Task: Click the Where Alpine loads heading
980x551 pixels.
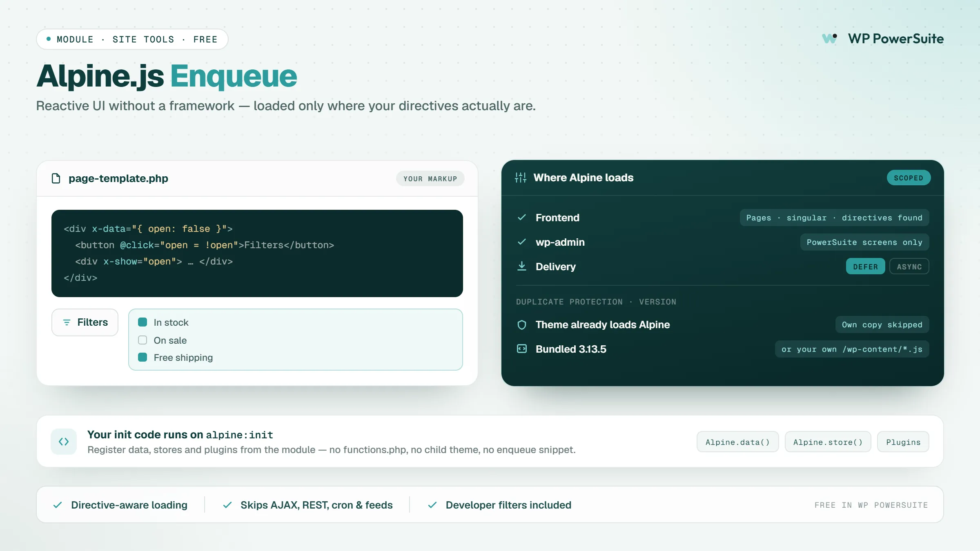Action: [x=584, y=178]
